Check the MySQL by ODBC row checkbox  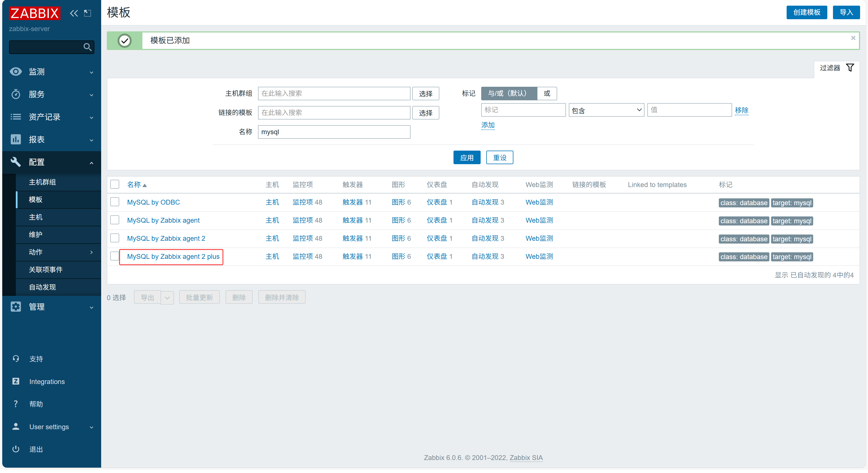pos(114,202)
